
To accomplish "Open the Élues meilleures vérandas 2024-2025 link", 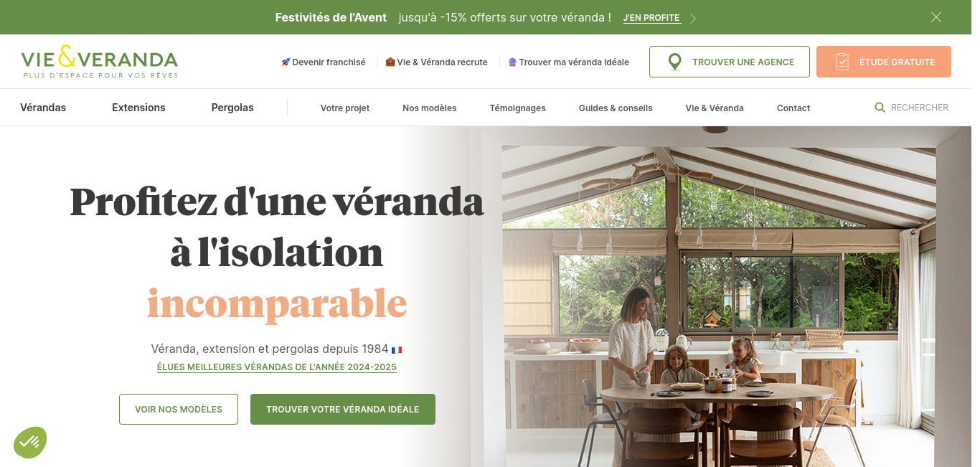I will [x=277, y=367].
